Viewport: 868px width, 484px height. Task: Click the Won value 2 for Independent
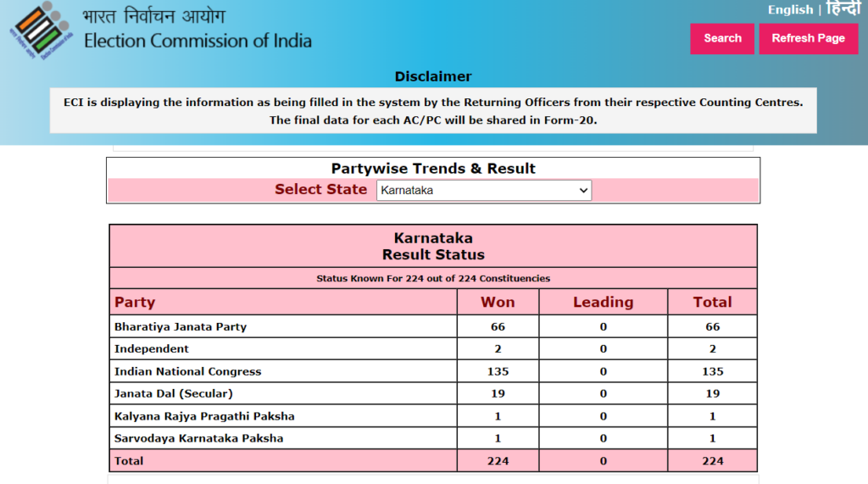(x=498, y=349)
